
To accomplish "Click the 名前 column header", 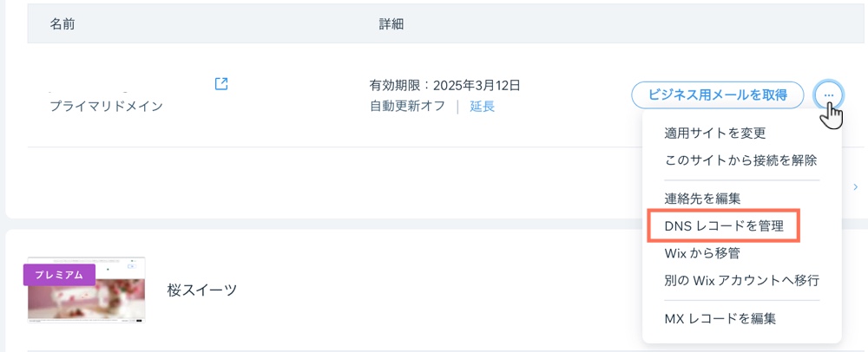I will click(62, 24).
